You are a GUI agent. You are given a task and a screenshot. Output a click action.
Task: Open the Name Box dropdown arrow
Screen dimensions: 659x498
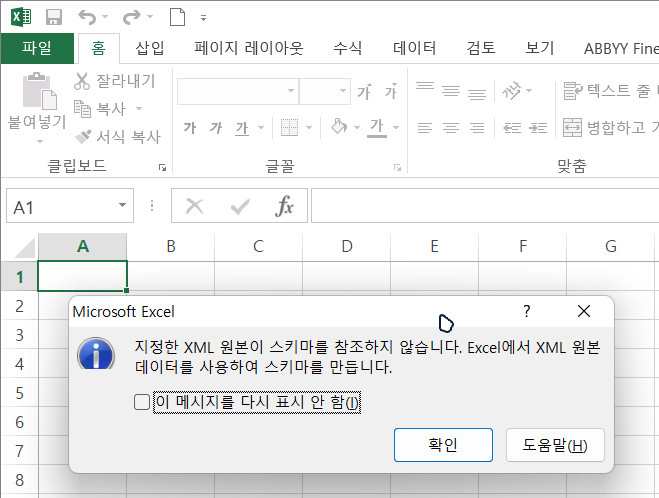(x=122, y=206)
